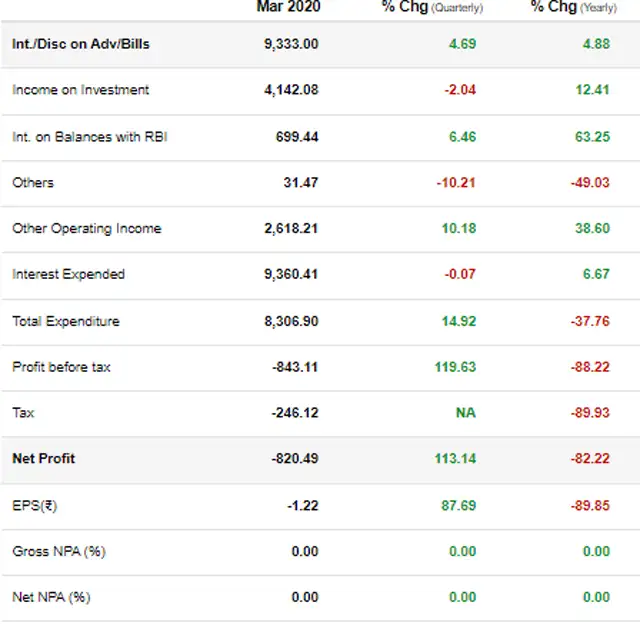Viewport: 640px width, 629px height.
Task: Click the EPS(₹) row label
Action: coord(34,505)
